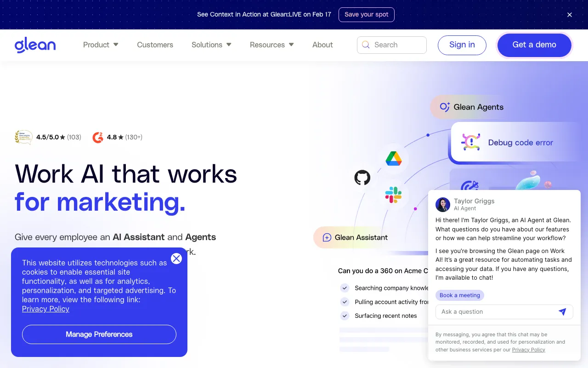Click the Surfacing recent notes text
588x368 pixels.
point(386,316)
